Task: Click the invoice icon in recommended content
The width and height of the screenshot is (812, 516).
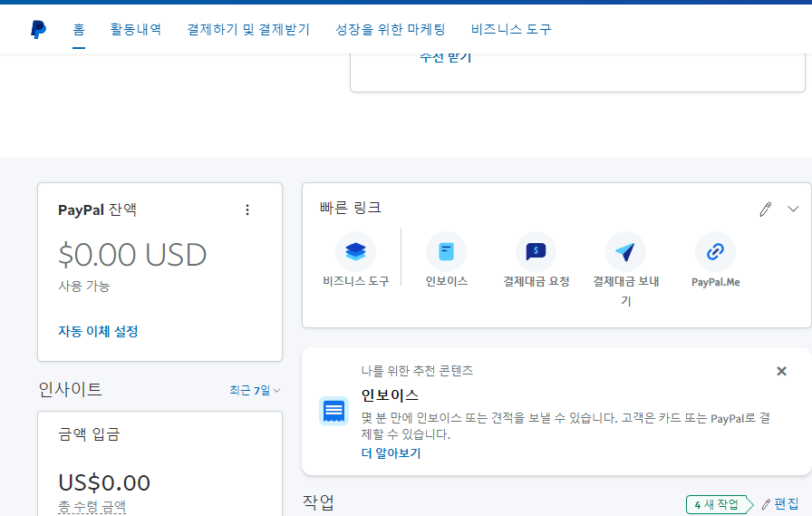Action: 334,412
